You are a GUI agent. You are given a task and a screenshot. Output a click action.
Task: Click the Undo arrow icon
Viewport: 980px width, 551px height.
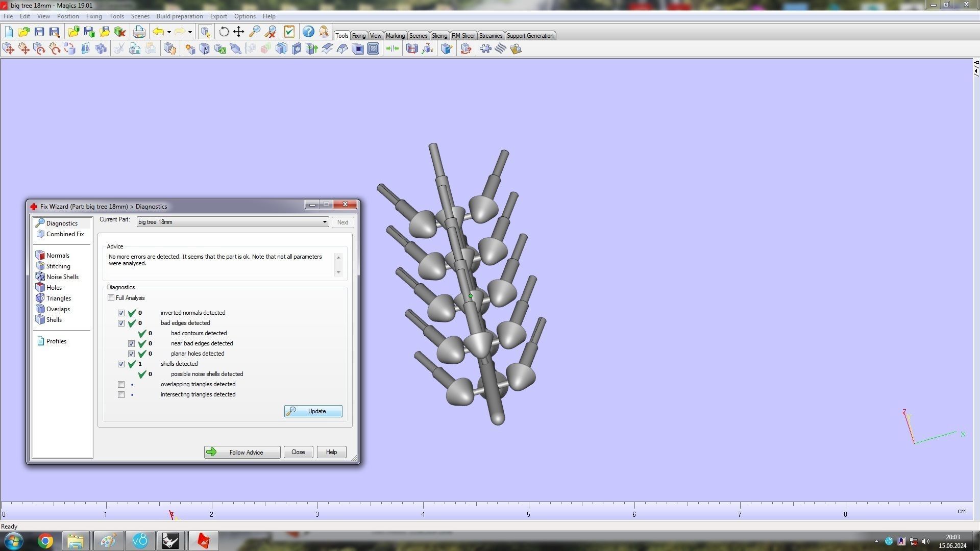[158, 32]
